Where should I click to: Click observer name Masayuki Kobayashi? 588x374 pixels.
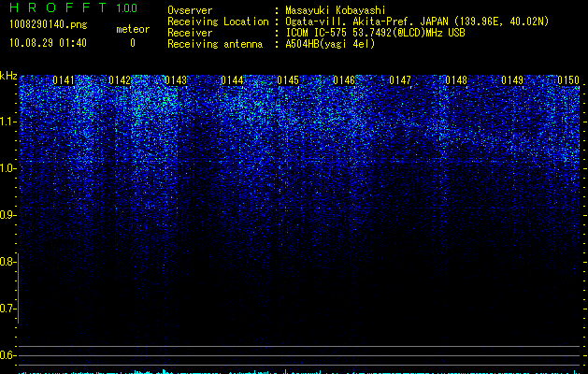(x=336, y=10)
